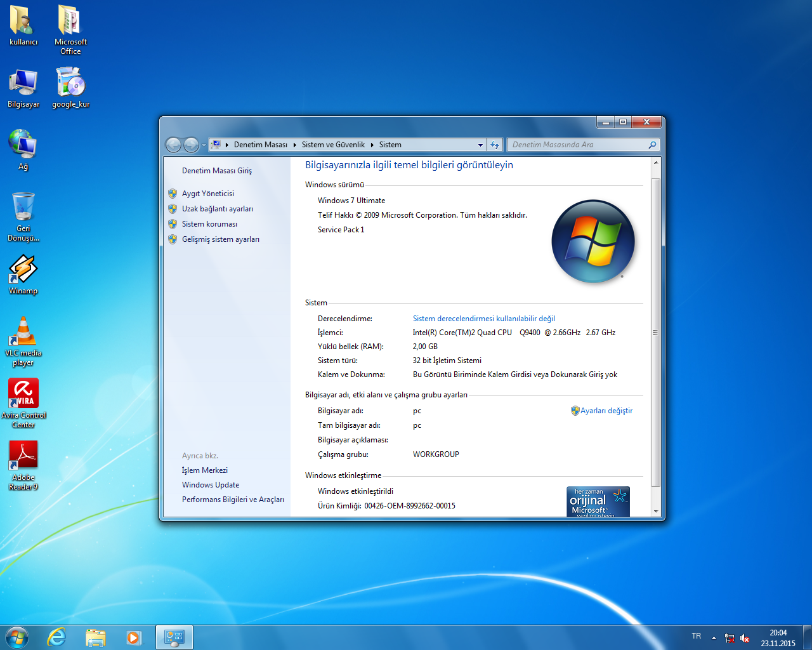Click the orijinal Microsoft genuine badge
Image resolution: width=812 pixels, height=650 pixels.
click(x=598, y=501)
